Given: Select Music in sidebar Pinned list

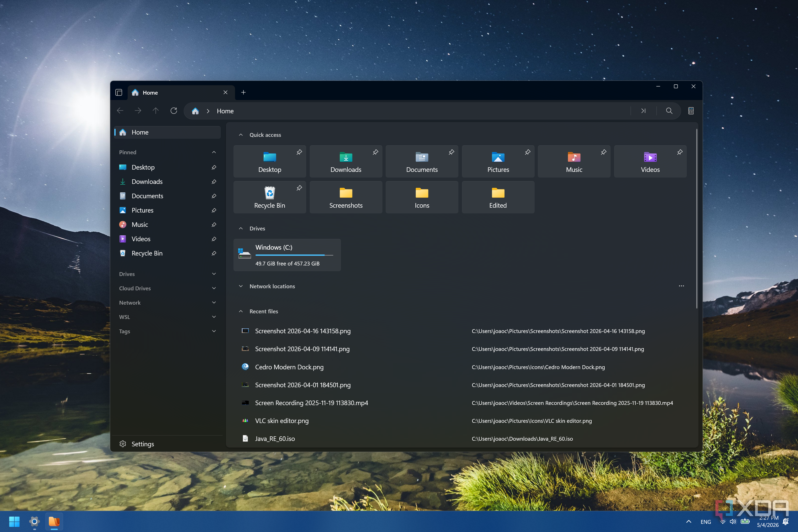Looking at the screenshot, I should coord(167,225).
